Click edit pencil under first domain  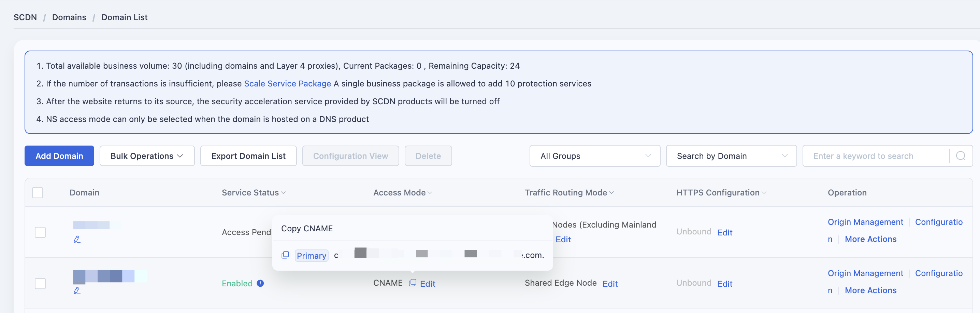[x=77, y=239]
